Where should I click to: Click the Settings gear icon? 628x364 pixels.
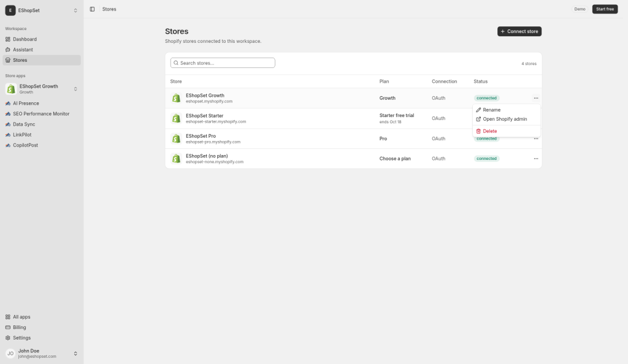tap(7, 338)
